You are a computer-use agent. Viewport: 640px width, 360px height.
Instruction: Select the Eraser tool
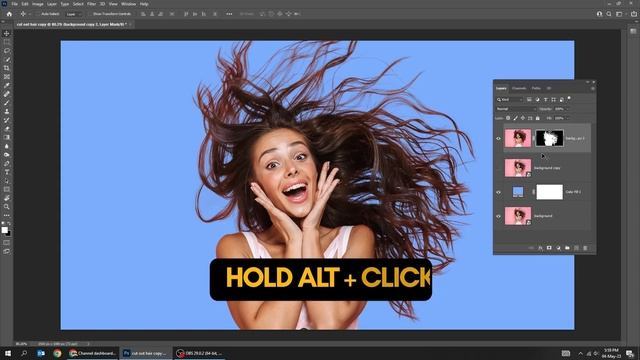pyautogui.click(x=7, y=129)
